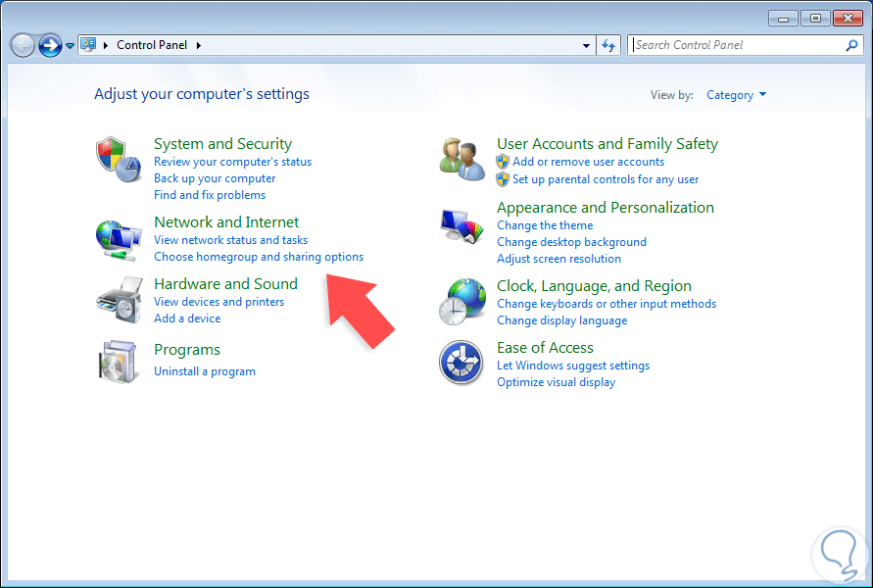Click Choose homegroup and sharing options

[x=259, y=257]
